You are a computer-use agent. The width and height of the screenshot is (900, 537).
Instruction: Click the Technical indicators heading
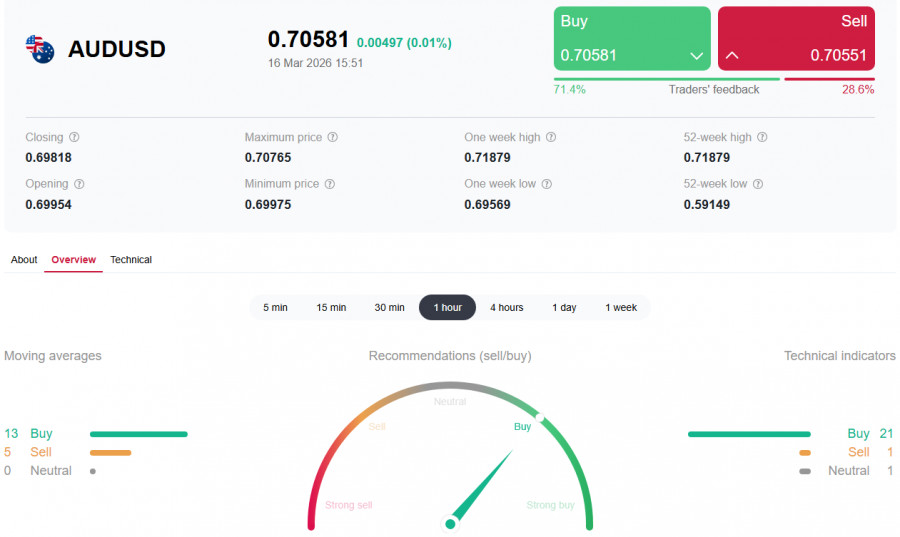coord(840,356)
